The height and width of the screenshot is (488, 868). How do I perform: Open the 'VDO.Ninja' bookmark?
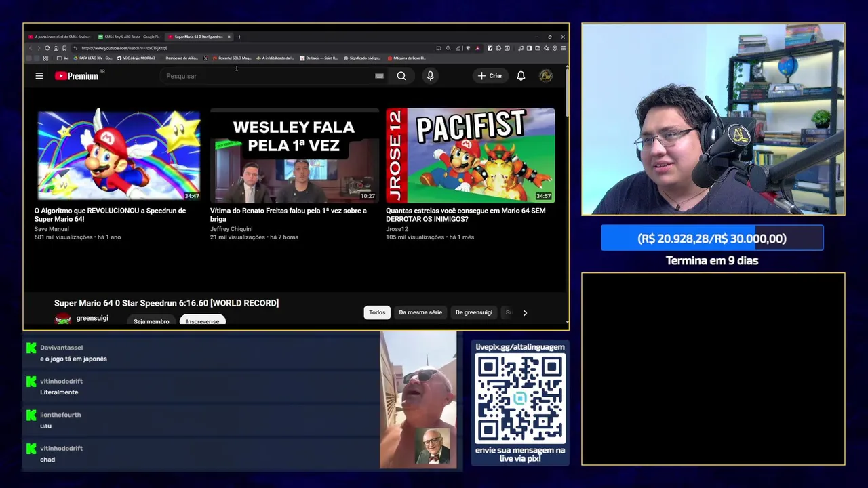(136, 58)
